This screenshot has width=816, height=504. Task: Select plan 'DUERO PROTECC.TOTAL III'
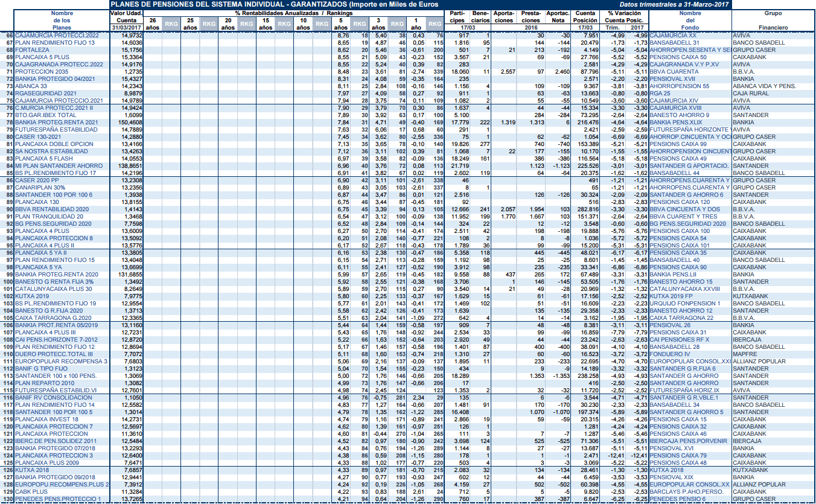tap(53, 354)
